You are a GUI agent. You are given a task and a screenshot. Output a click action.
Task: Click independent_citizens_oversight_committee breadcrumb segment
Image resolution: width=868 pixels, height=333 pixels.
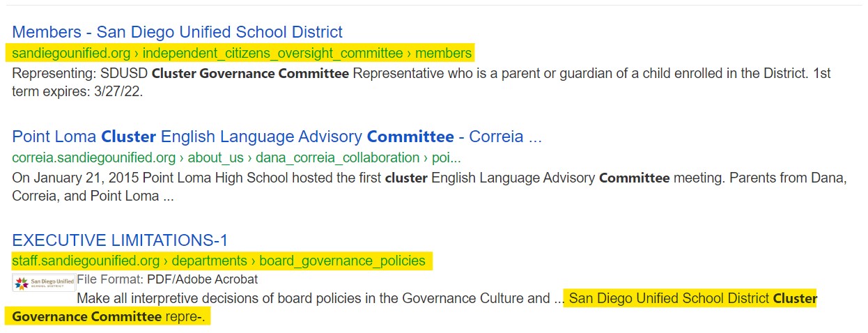click(x=272, y=53)
